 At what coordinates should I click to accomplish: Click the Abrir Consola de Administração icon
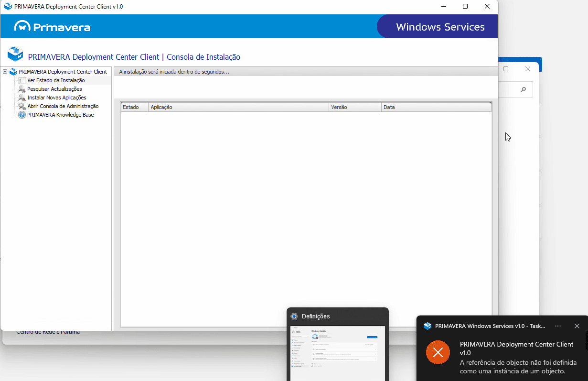(x=22, y=106)
